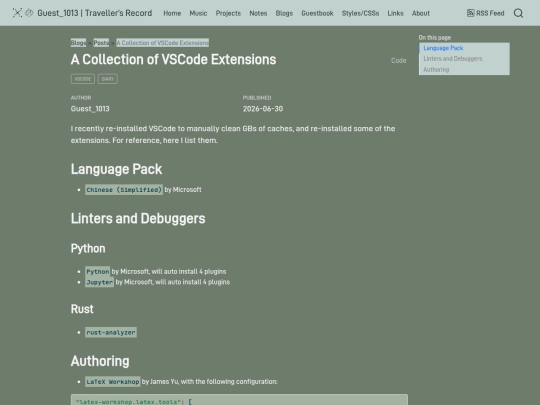This screenshot has height=405, width=540.
Task: Click the Chinese (Simplified) extension name
Action: point(124,190)
